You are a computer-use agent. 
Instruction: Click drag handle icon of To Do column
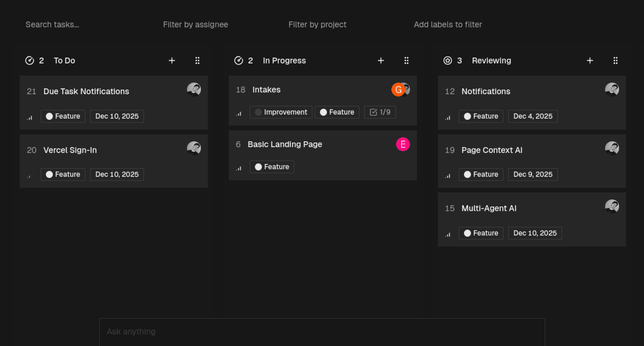coord(197,61)
